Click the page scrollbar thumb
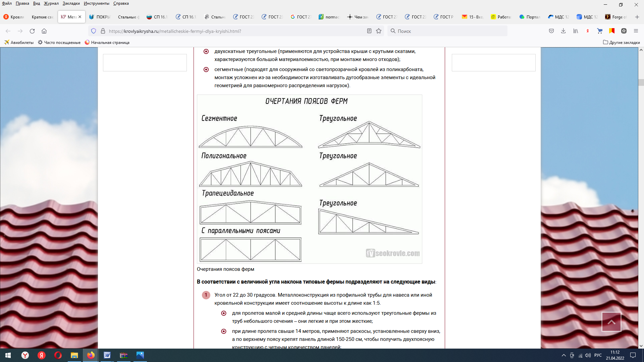The image size is (644, 362). click(641, 82)
